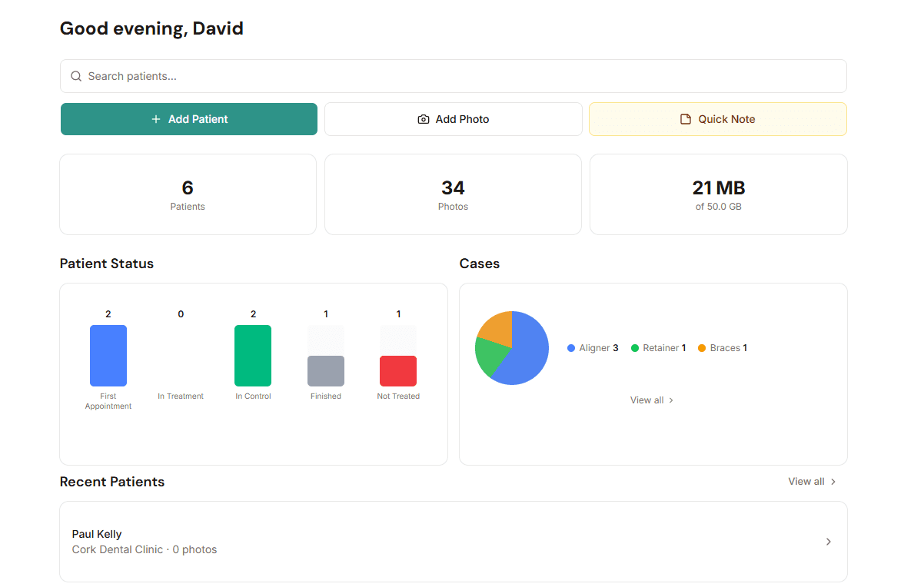
Task: Select the gray Finished bar
Action: pos(326,371)
